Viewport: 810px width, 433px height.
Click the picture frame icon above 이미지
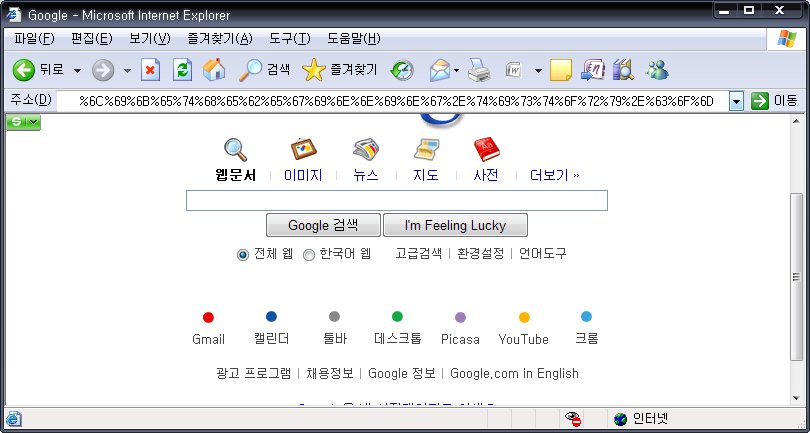[303, 149]
